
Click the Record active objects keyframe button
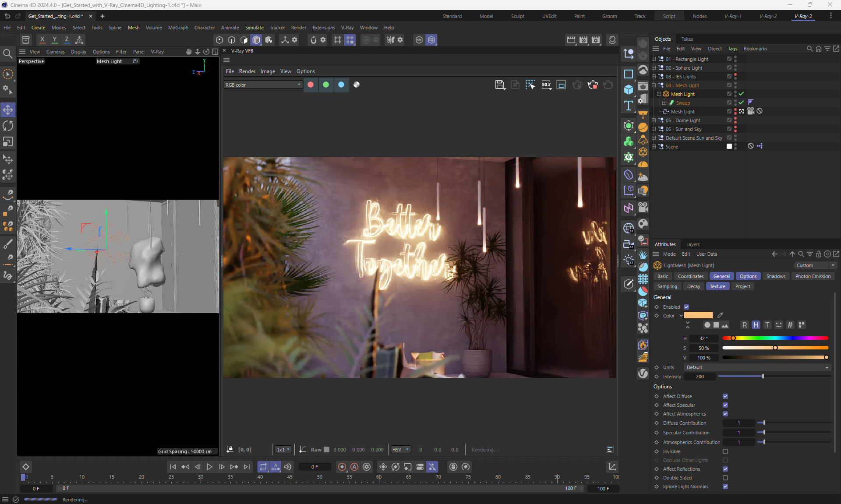coord(342,467)
